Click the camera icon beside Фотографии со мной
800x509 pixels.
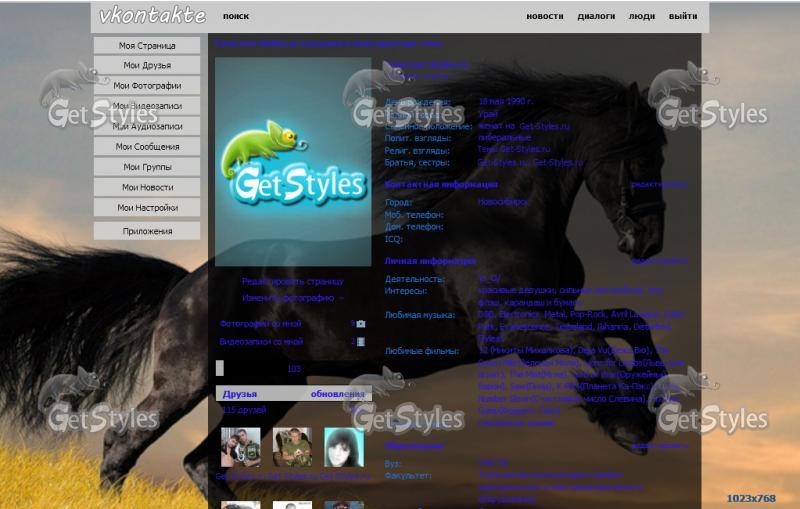(x=361, y=324)
